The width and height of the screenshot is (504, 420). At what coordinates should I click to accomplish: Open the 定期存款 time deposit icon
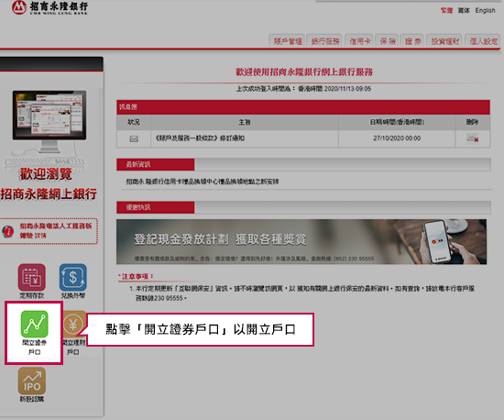(31, 277)
